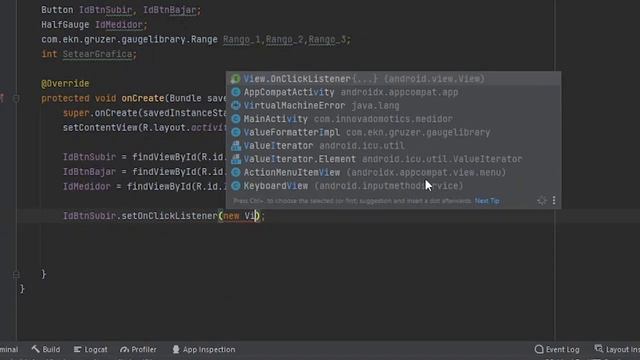Open the Layout Inspector tool window
This screenshot has height=360, width=640.
(617, 349)
